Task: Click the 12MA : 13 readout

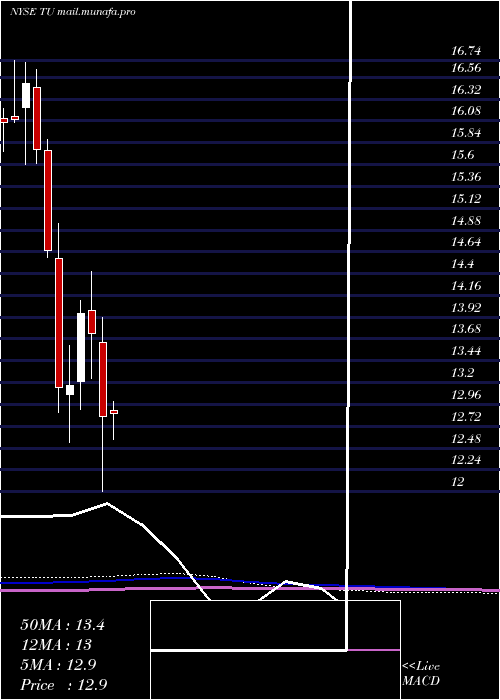Action: point(56,645)
